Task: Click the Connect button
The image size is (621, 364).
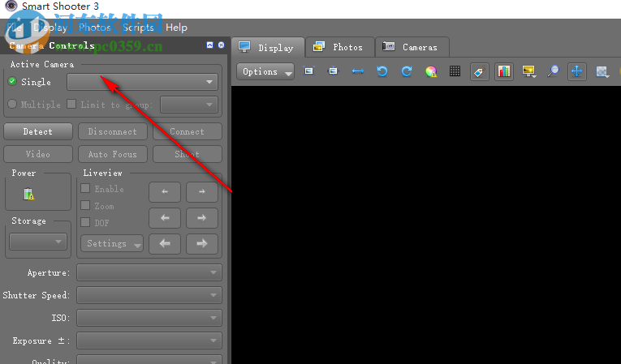Action: pos(188,131)
